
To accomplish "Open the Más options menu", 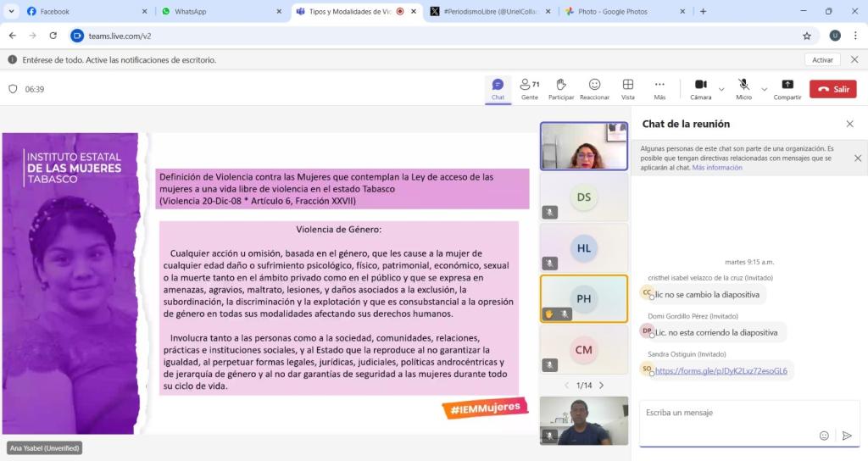I will tap(659, 88).
